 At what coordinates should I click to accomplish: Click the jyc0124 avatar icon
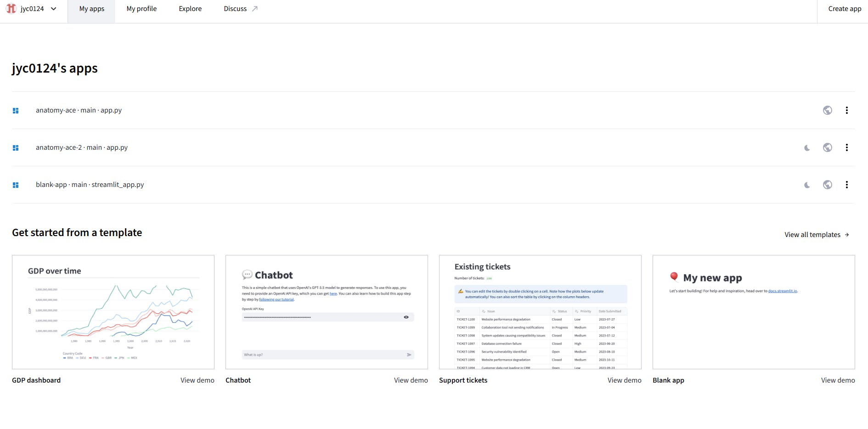coord(11,9)
